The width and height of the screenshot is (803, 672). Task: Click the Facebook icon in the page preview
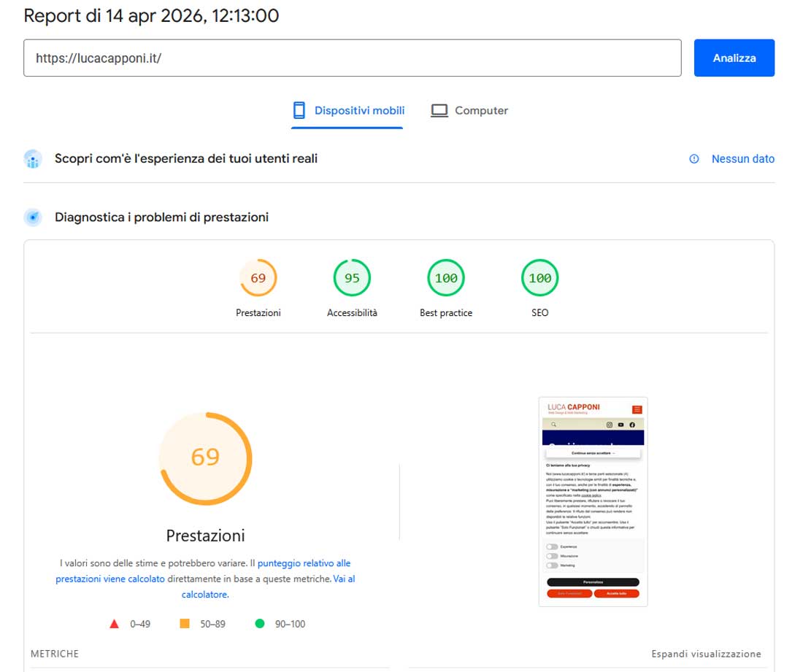(632, 425)
